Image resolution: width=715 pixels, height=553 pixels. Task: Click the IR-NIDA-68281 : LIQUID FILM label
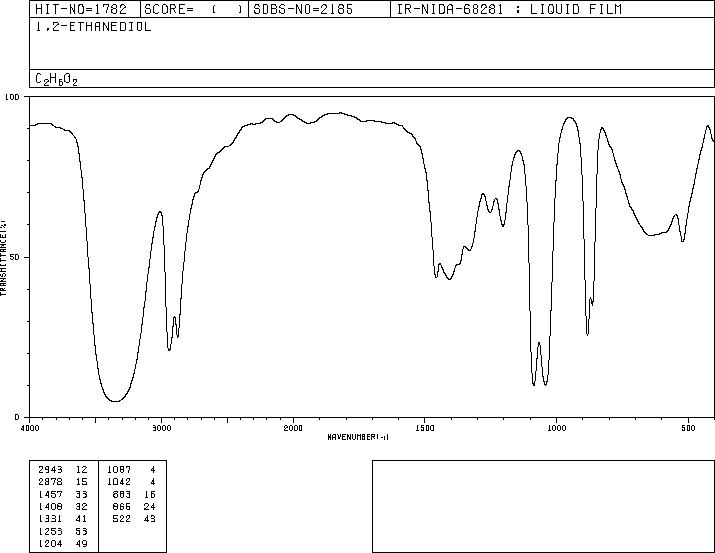tap(509, 9)
